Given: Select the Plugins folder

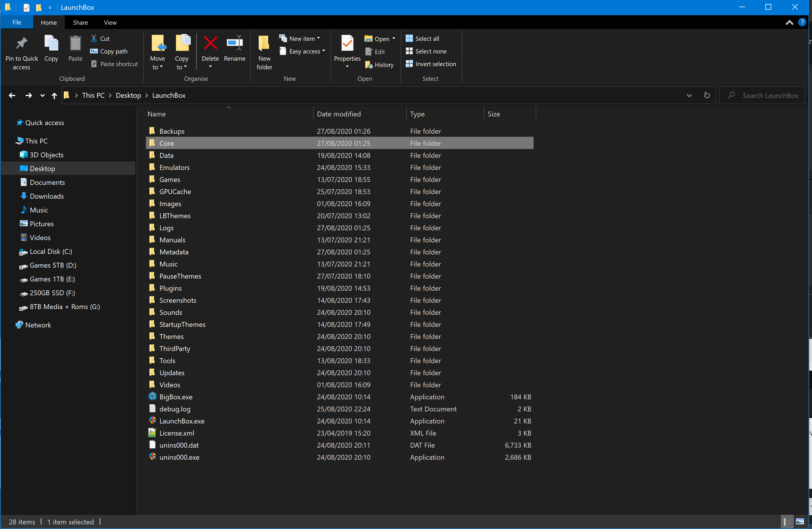Looking at the screenshot, I should click(x=339, y=288).
